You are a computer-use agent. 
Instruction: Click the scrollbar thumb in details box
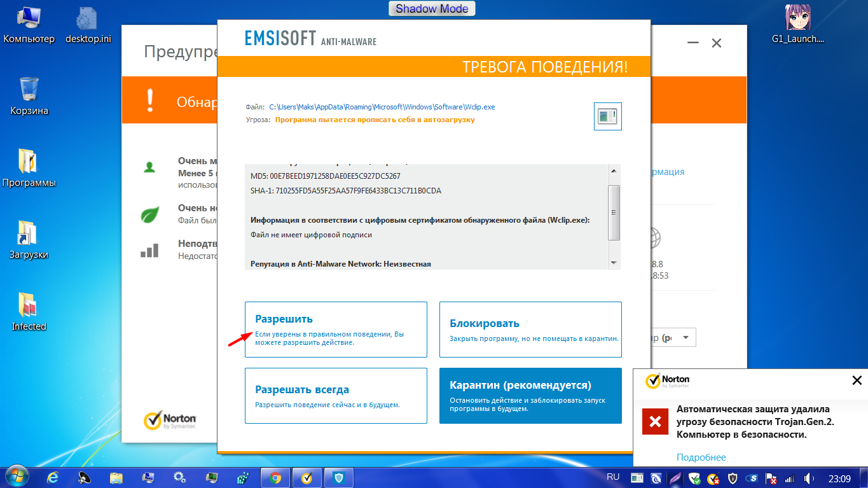[614, 213]
